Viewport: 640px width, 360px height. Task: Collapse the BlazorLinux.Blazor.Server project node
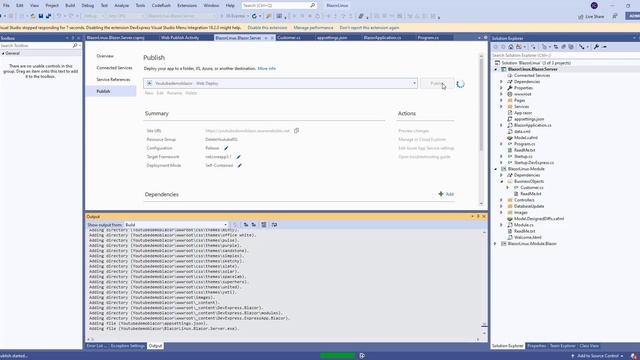[x=496, y=69]
